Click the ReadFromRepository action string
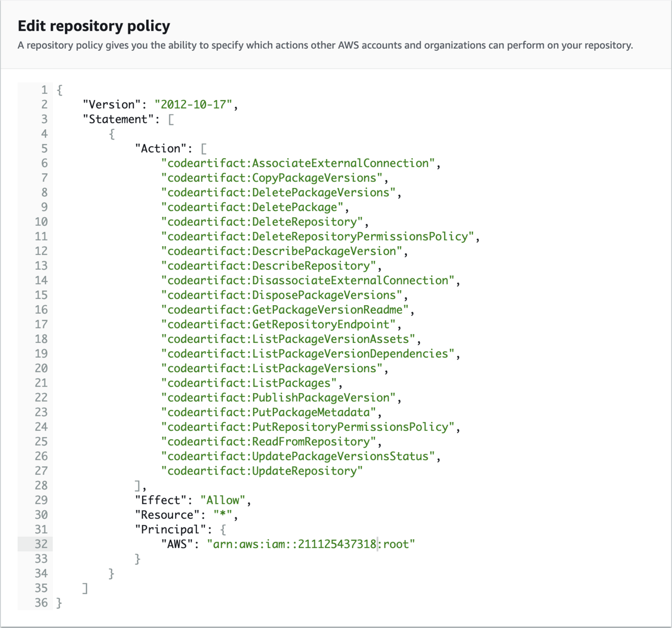This screenshot has height=628, width=672. 269,442
